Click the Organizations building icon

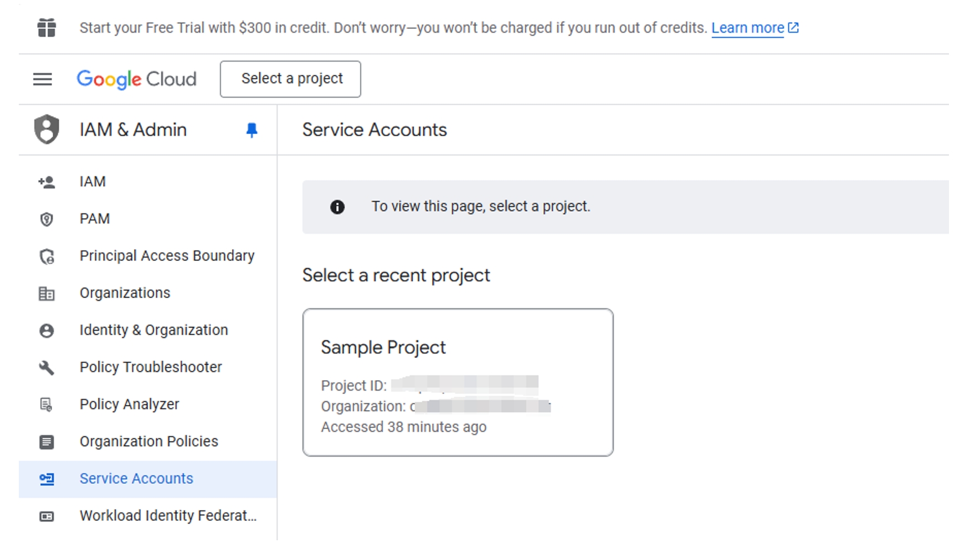pos(47,294)
